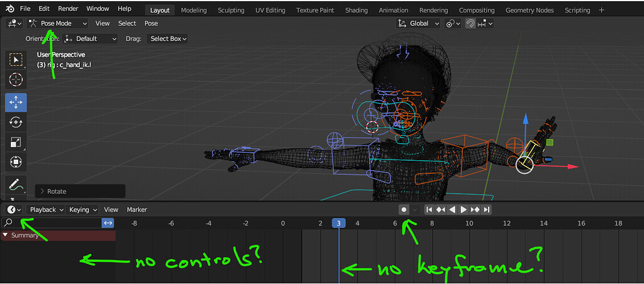
Task: Open the Playback dropdown
Action: [45, 210]
